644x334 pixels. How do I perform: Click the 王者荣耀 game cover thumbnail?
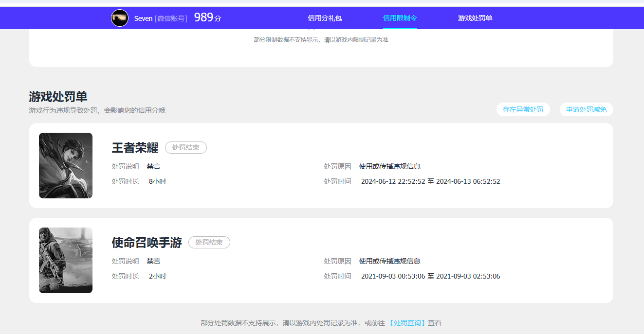coord(66,165)
